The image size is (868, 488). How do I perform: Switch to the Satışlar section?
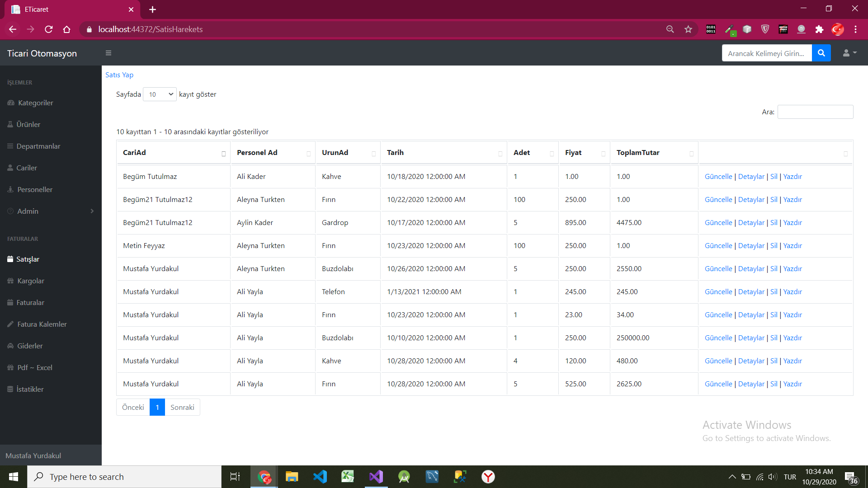coord(28,259)
